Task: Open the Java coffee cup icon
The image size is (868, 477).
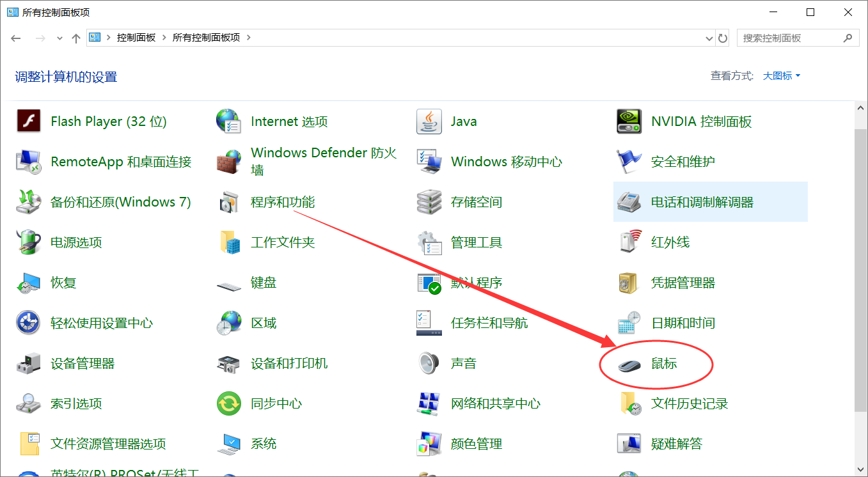Action: click(x=429, y=121)
